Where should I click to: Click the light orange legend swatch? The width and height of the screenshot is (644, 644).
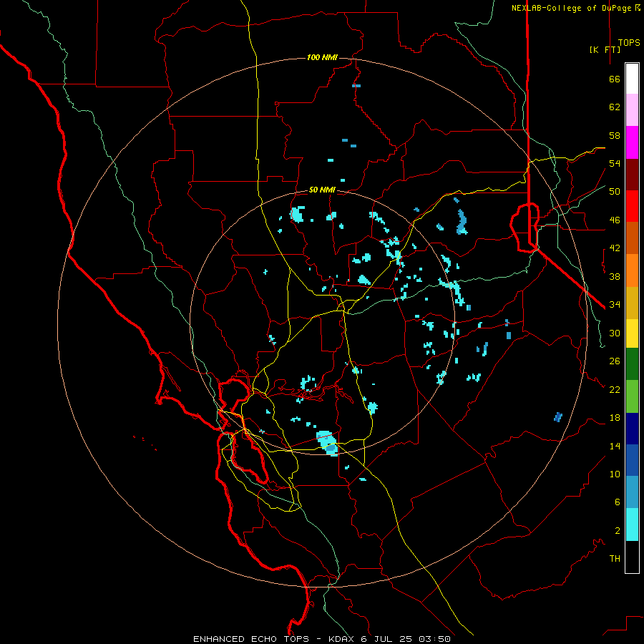point(632,270)
